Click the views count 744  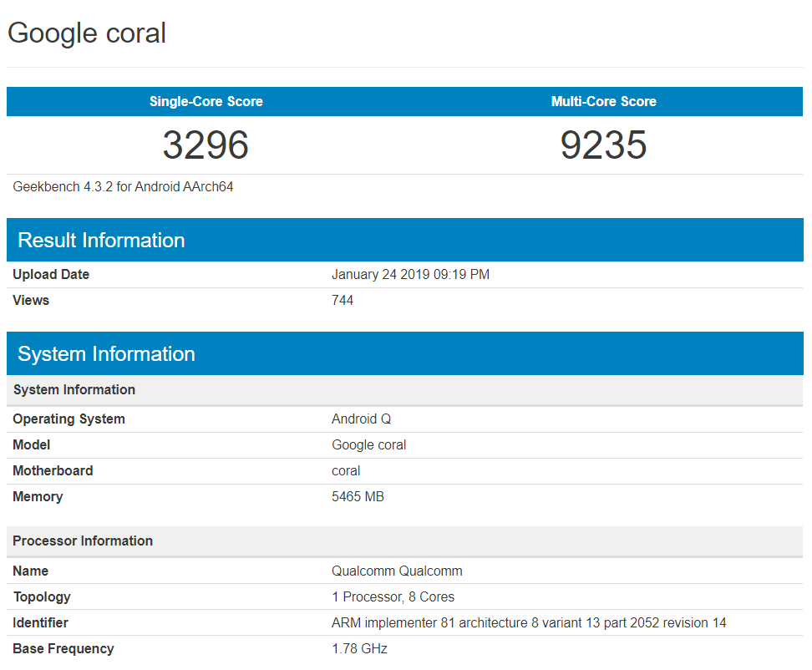(x=343, y=300)
